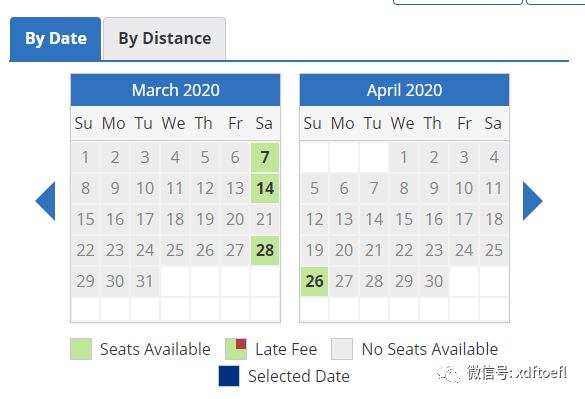Click March 31 date cell
Screen dimensions: 585x399
pos(145,281)
